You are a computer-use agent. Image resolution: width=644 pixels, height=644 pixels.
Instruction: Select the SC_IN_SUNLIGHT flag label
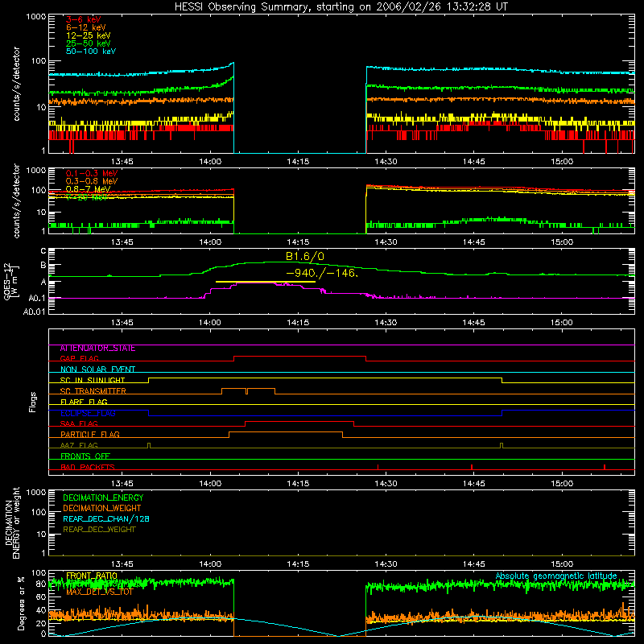pos(93,380)
